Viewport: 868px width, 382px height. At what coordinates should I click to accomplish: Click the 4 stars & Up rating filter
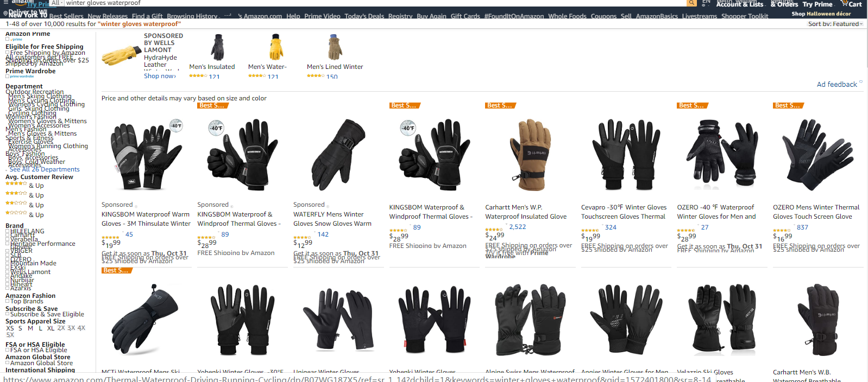24,185
